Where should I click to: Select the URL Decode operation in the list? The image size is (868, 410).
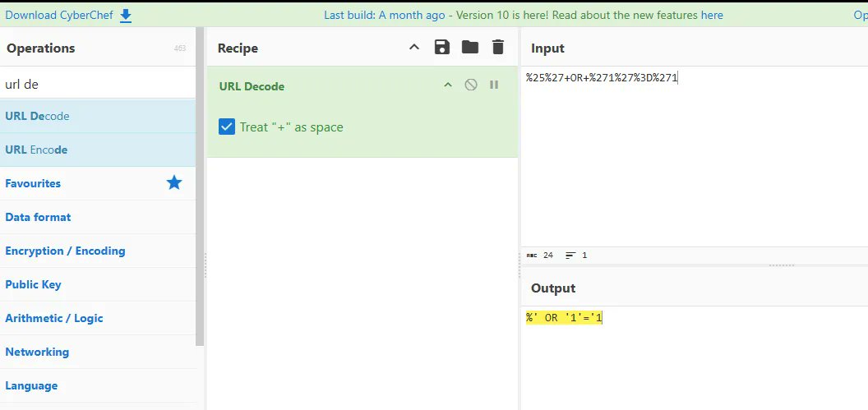click(98, 116)
